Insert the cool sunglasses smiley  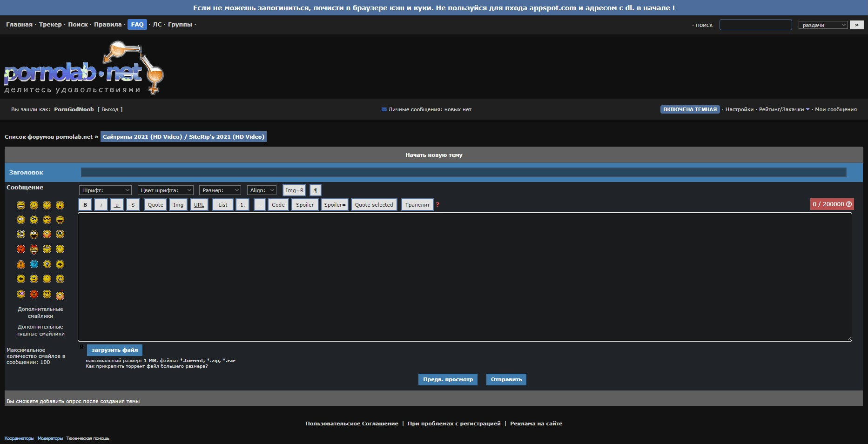(x=47, y=220)
